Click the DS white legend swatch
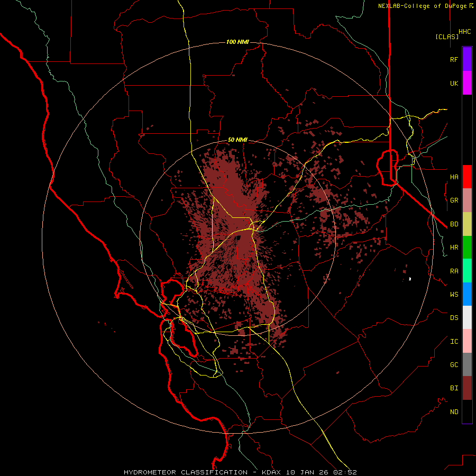 click(x=467, y=317)
